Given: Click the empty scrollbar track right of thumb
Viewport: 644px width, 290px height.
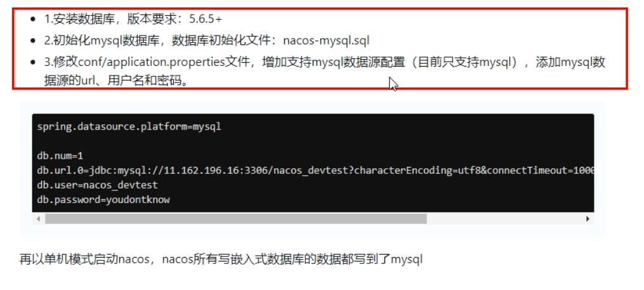Looking at the screenshot, I should [505, 219].
